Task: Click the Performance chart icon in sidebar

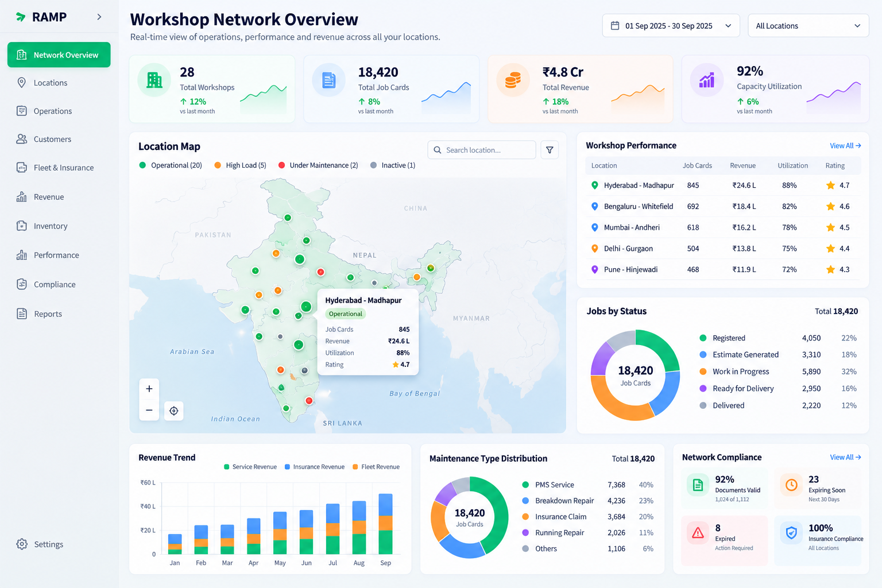Action: tap(22, 255)
